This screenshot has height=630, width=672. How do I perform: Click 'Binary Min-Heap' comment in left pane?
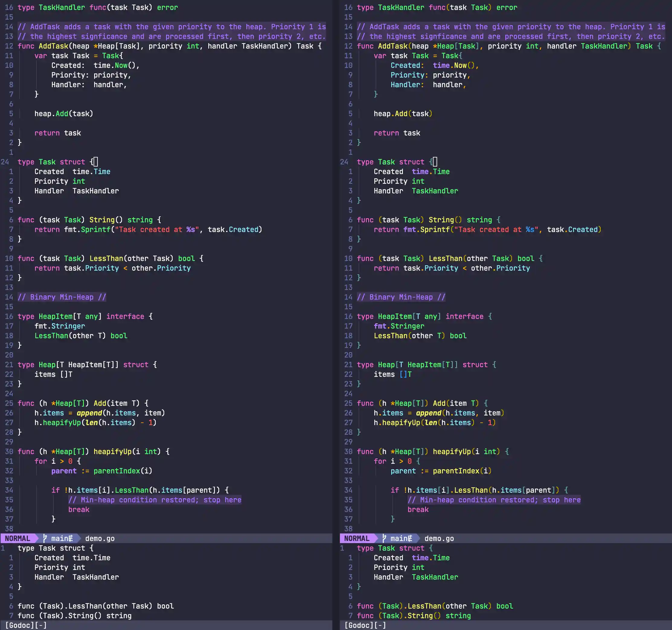(62, 297)
